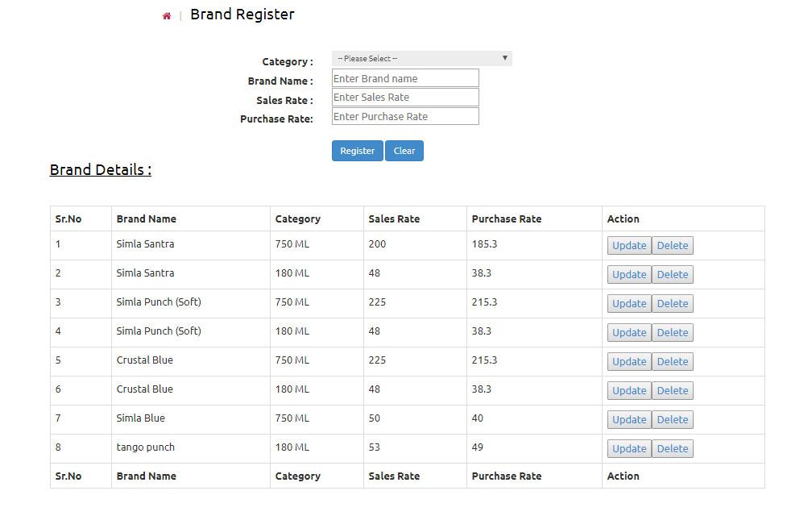
Task: Click the top Sales Rate column header
Action: pyautogui.click(x=394, y=218)
